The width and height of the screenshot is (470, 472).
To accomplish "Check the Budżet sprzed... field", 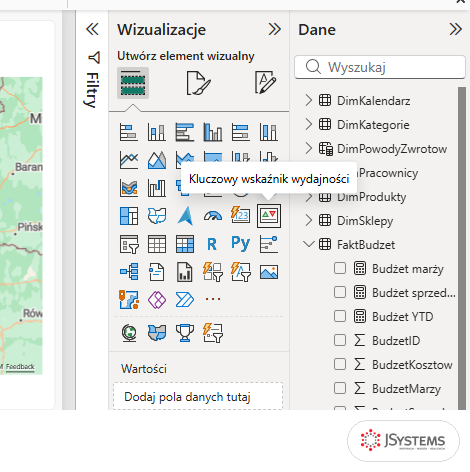I will point(340,292).
